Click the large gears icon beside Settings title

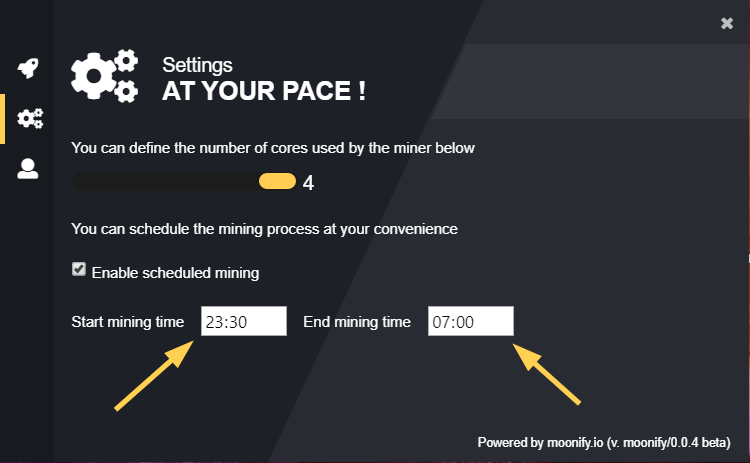[105, 76]
